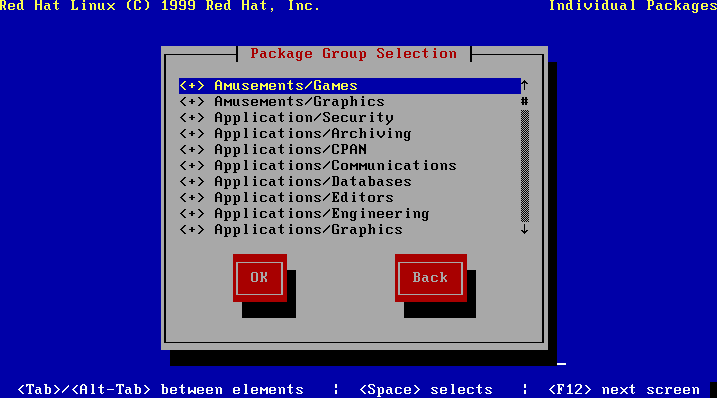Select the Amusements/Graphics group name
Screen dimensions: 717x398
[300, 102]
